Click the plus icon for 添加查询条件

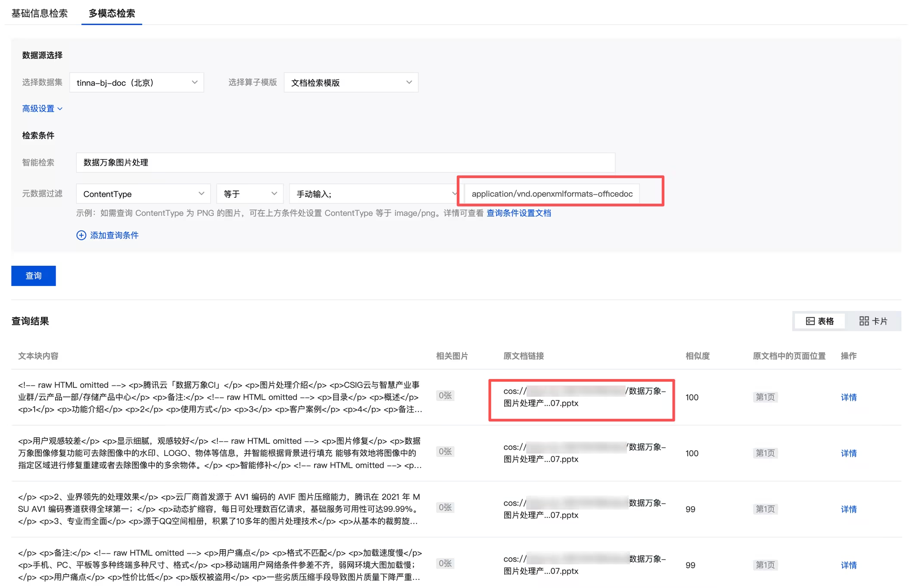[x=81, y=235]
